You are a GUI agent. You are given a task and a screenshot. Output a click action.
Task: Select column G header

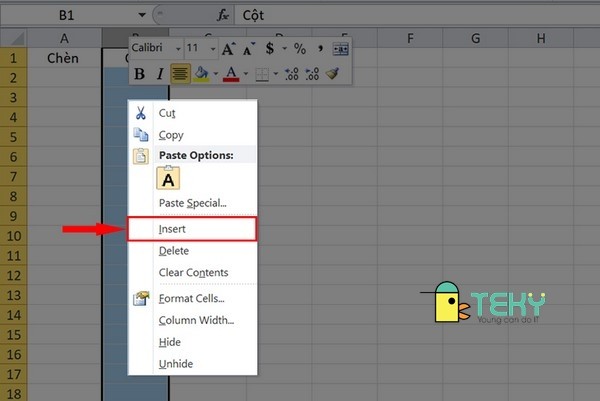pyautogui.click(x=475, y=38)
